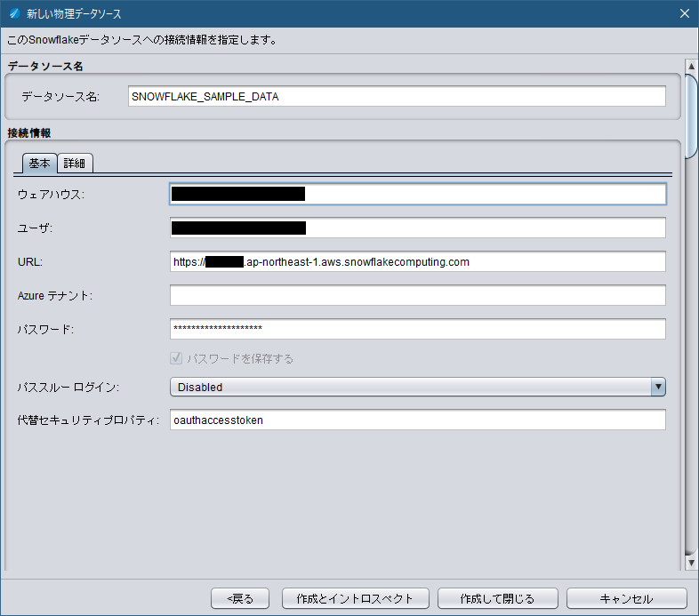Click the パススルー ログイン: label
The width and height of the screenshot is (699, 616).
[68, 388]
